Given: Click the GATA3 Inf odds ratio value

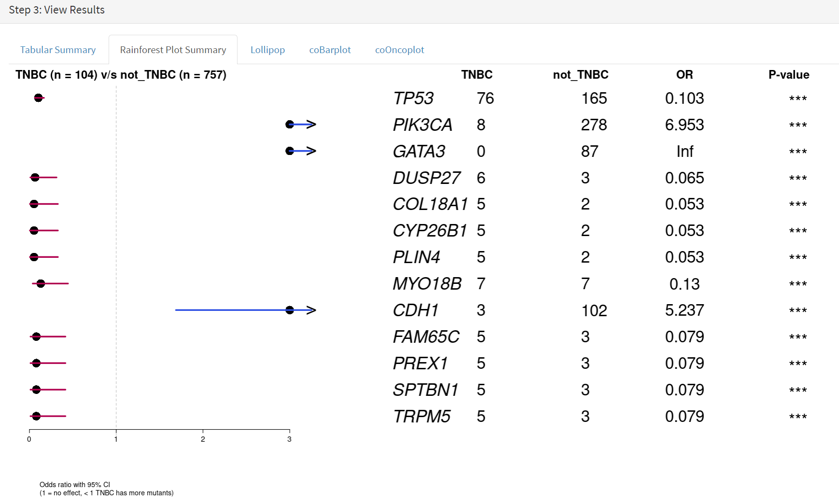Looking at the screenshot, I should coord(685,152).
